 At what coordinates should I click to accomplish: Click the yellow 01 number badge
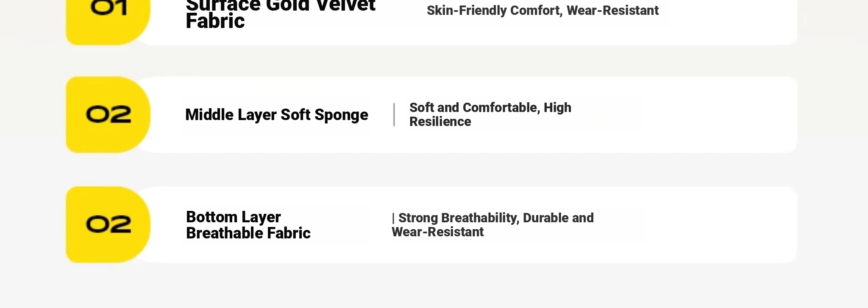click(x=108, y=22)
